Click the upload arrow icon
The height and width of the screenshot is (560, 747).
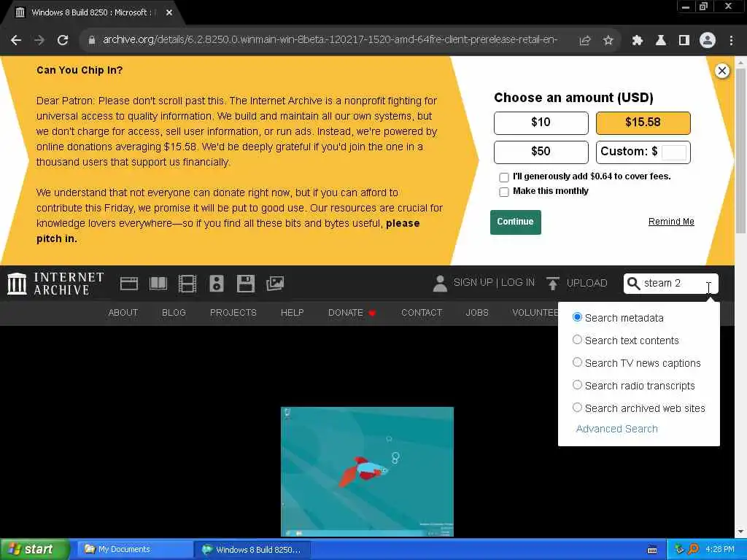point(553,284)
